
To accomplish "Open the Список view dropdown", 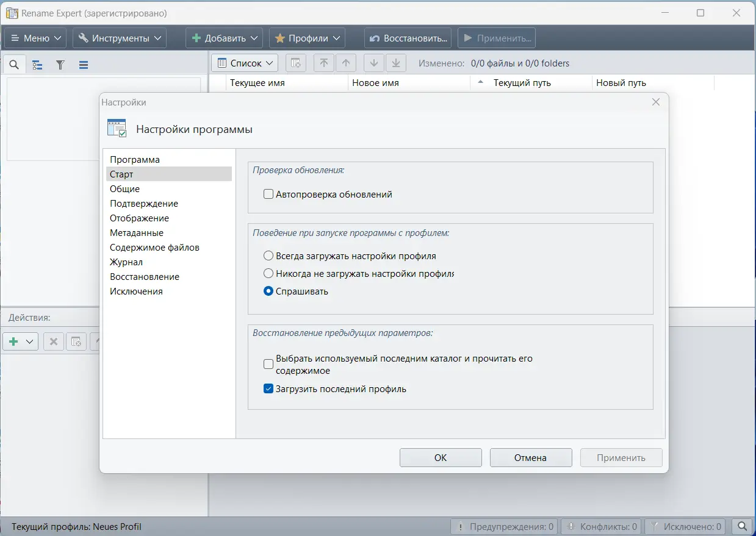I will (x=245, y=63).
